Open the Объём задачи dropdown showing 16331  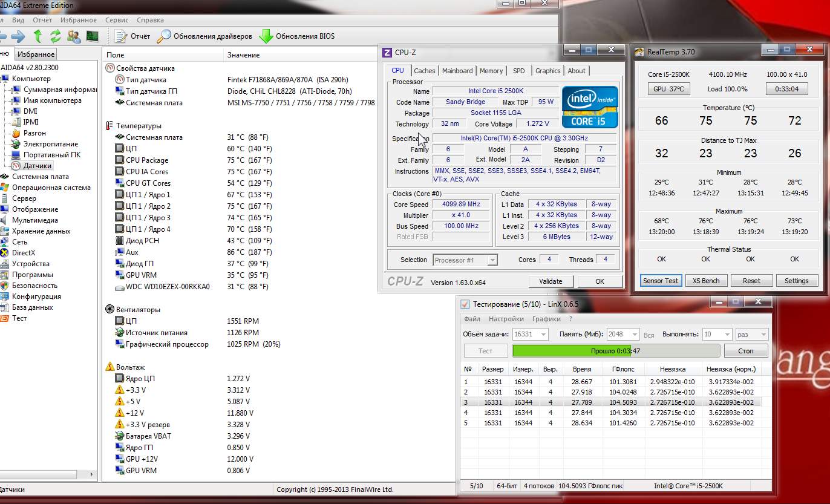point(530,334)
